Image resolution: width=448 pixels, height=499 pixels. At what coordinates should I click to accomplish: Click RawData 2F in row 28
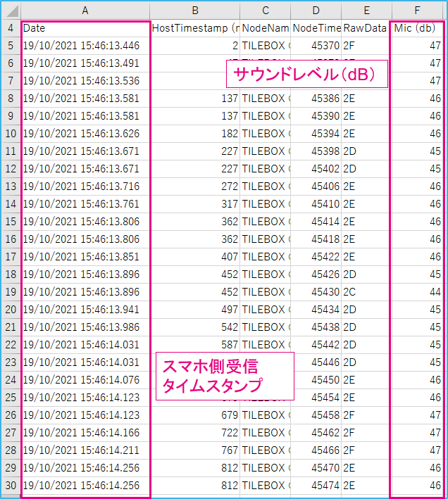coord(366,450)
